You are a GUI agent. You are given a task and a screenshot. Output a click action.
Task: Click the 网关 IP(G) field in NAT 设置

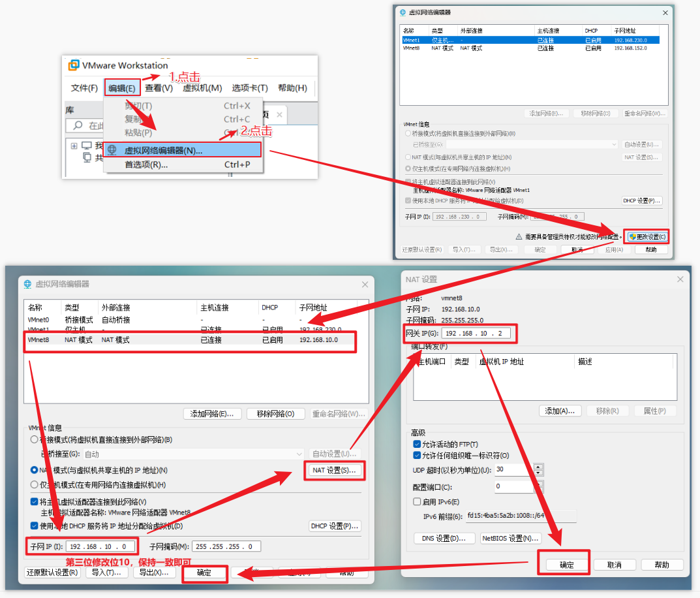point(476,333)
